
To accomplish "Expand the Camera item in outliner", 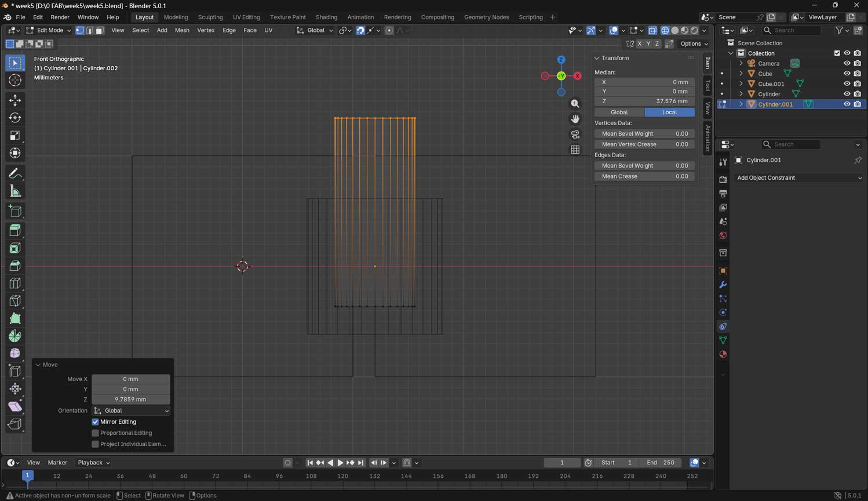I will tap(741, 63).
